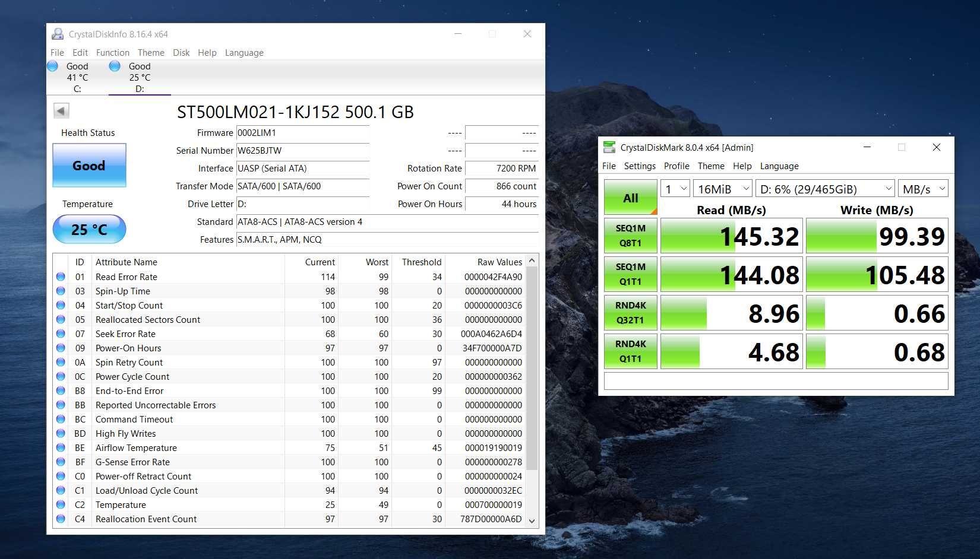Open CrystalDiskInfo Function menu
980x559 pixels.
[112, 52]
